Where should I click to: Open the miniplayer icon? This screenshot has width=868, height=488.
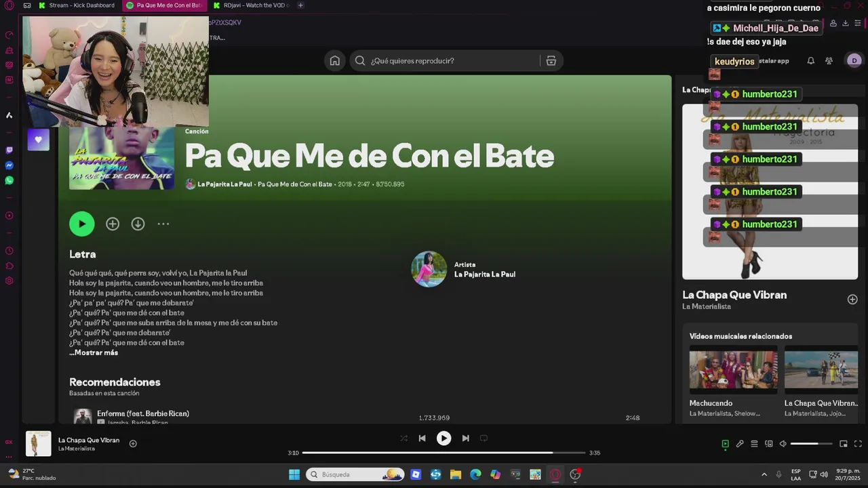(844, 444)
